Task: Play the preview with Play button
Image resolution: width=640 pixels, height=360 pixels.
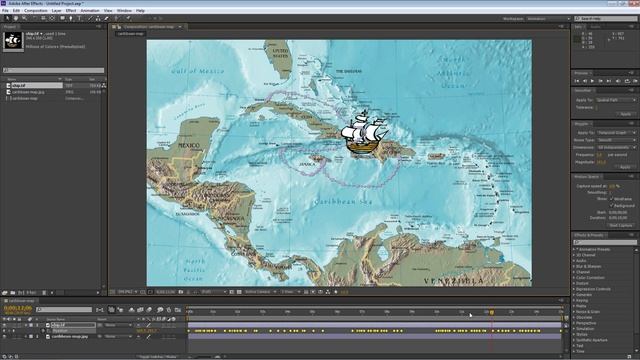Action: [x=592, y=81]
